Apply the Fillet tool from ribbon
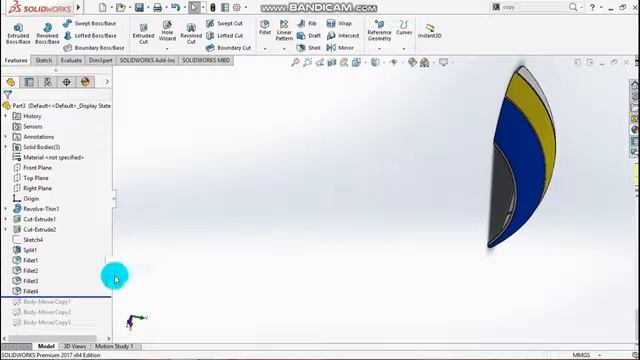Screen dimensions: 640x360 (265, 28)
